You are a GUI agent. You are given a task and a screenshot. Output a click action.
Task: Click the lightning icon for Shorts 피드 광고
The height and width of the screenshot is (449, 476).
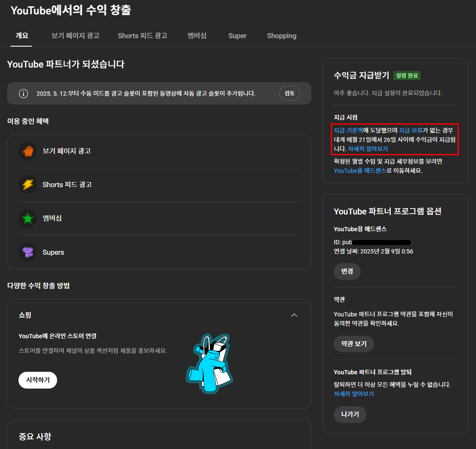coord(28,185)
